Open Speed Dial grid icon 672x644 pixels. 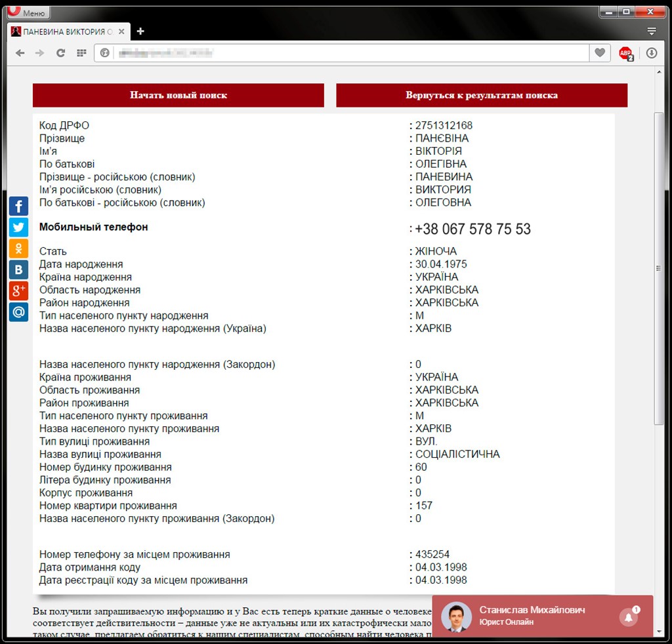[x=81, y=53]
